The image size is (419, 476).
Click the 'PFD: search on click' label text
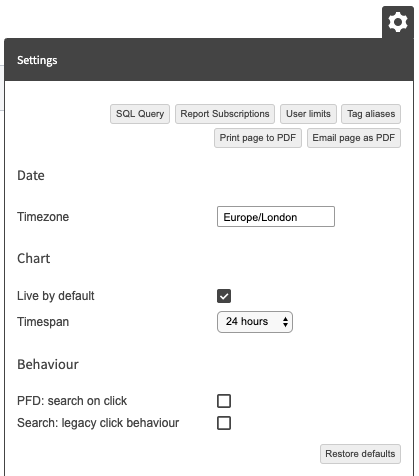pos(72,401)
